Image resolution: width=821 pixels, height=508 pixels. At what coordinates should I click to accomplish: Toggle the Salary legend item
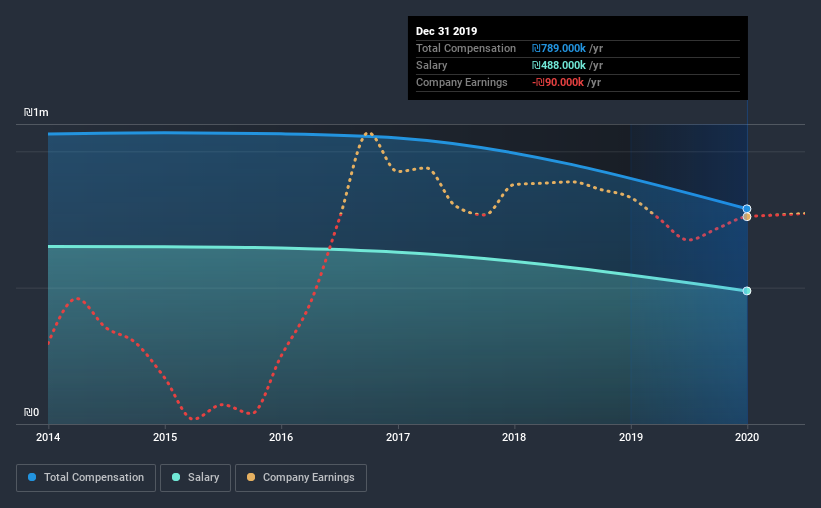point(196,478)
